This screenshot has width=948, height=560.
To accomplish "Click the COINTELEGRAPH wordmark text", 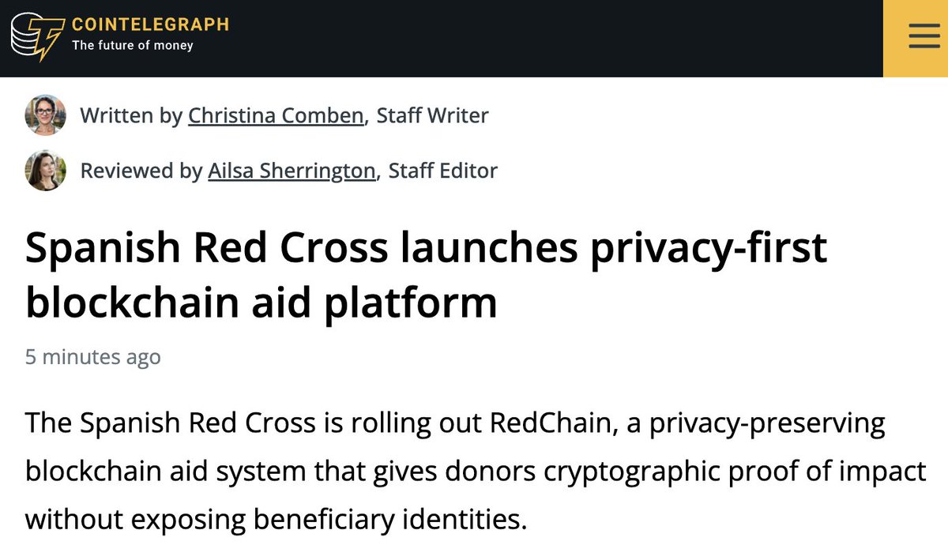I will point(150,24).
